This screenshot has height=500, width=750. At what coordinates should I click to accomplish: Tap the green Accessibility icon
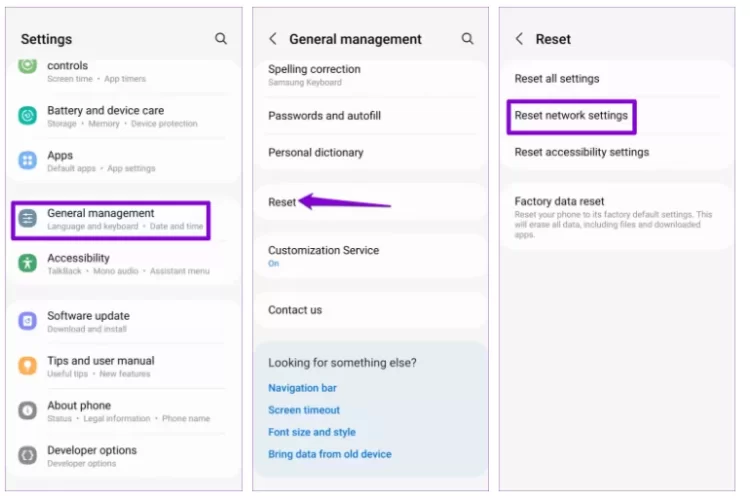click(28, 263)
